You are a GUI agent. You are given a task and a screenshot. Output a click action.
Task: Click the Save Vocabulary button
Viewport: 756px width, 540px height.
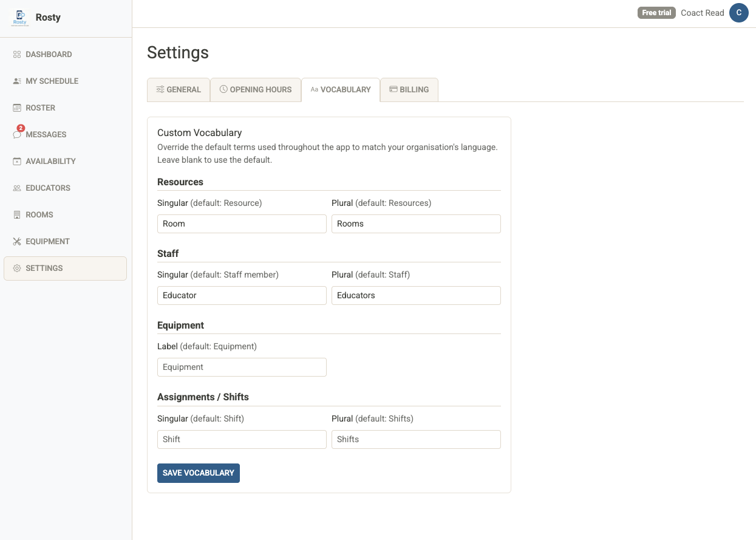(x=198, y=473)
